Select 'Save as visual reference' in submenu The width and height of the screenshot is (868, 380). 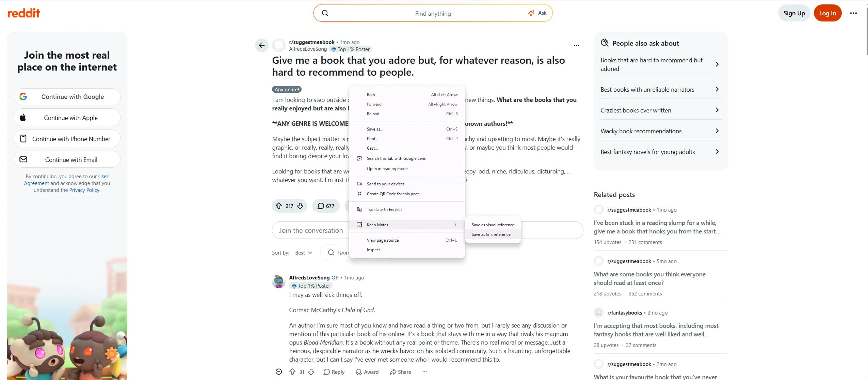coord(493,225)
